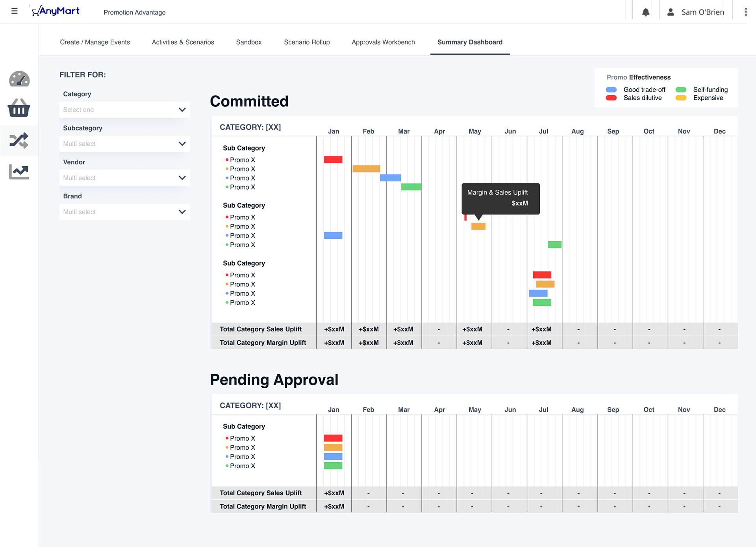Viewport: 756px width, 547px height.
Task: Click the Good trade-off blue legend swatch
Action: pyautogui.click(x=611, y=90)
